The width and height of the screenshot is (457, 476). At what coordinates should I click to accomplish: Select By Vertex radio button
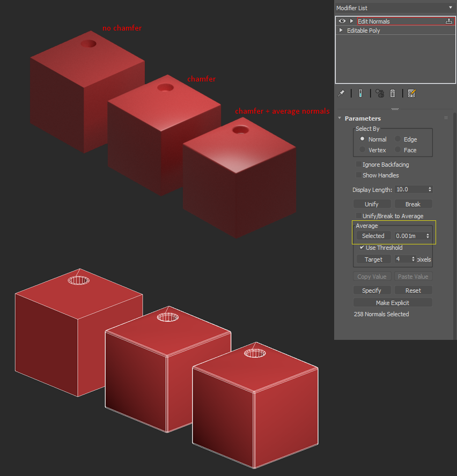pos(362,150)
